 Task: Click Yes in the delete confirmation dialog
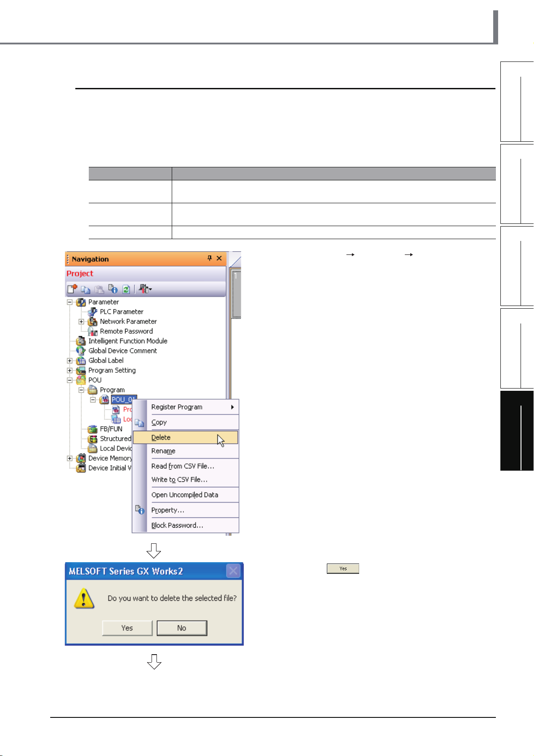click(127, 628)
